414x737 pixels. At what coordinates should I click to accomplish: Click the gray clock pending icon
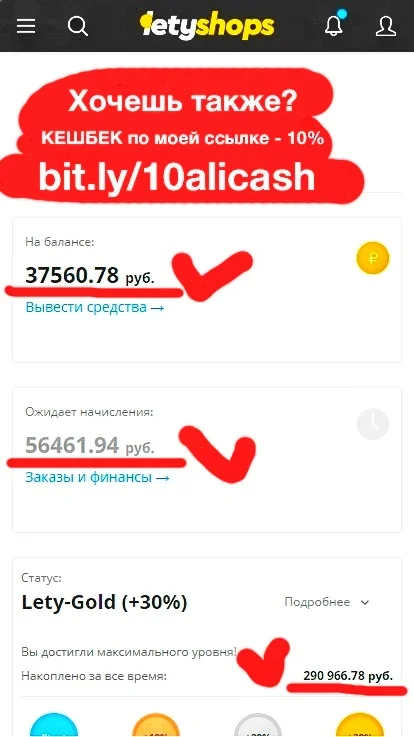click(x=373, y=424)
